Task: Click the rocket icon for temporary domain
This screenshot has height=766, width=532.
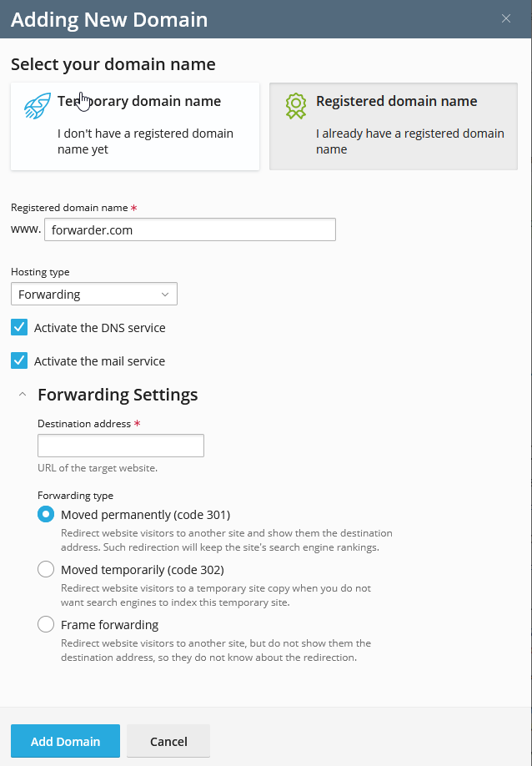Action: coord(38,106)
